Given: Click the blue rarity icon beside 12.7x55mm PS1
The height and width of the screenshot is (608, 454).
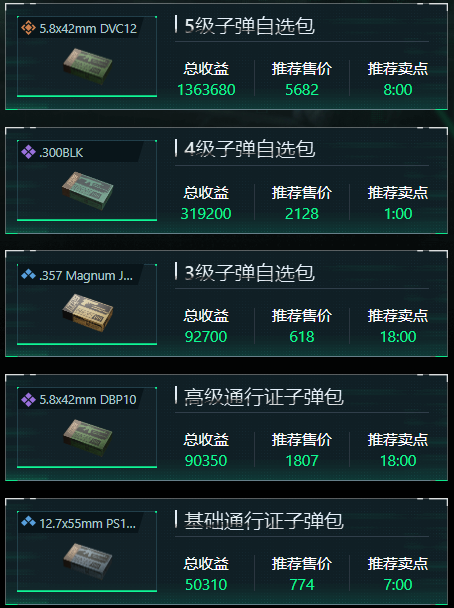Looking at the screenshot, I should point(28,523).
